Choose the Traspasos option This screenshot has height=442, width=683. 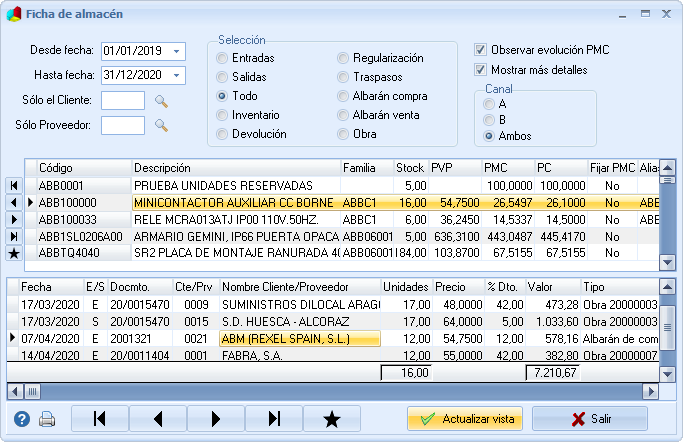coord(343,77)
